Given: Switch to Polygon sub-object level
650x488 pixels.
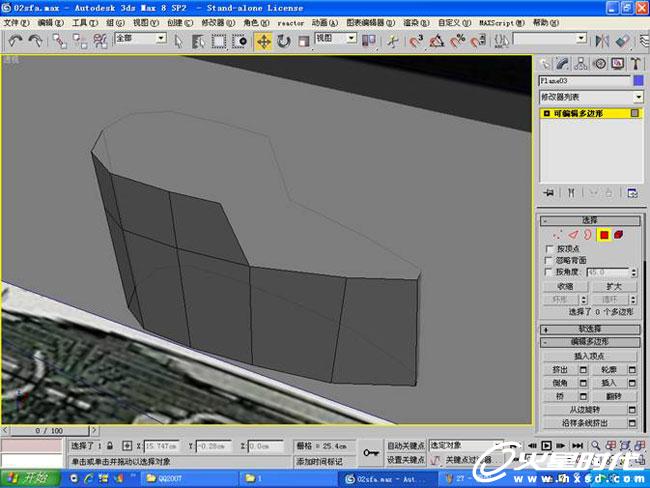Looking at the screenshot, I should (x=604, y=235).
